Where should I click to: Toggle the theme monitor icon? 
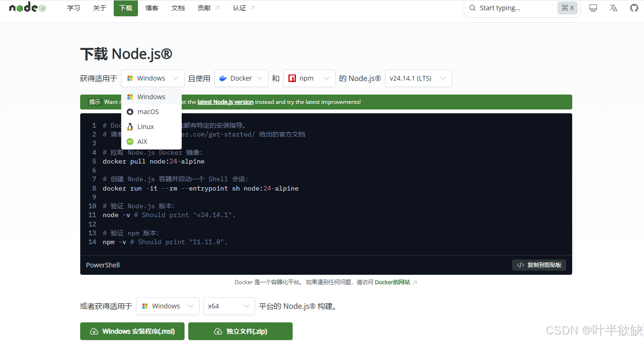pyautogui.click(x=593, y=8)
